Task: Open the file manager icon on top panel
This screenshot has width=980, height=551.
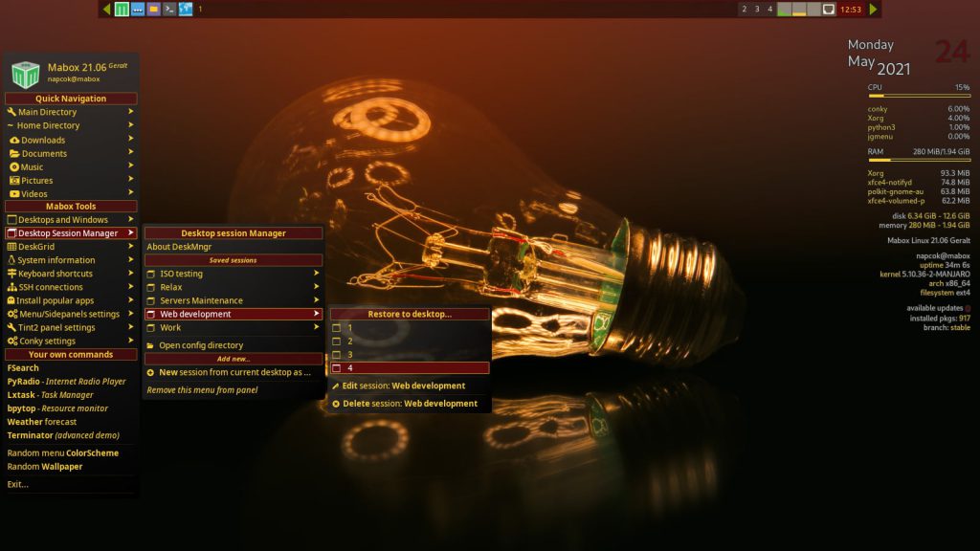Action: coord(153,8)
